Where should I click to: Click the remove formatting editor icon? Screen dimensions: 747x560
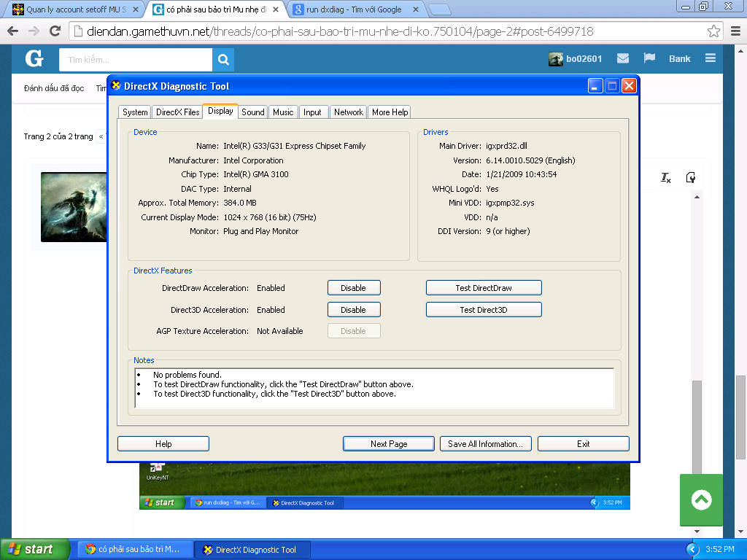pos(665,178)
